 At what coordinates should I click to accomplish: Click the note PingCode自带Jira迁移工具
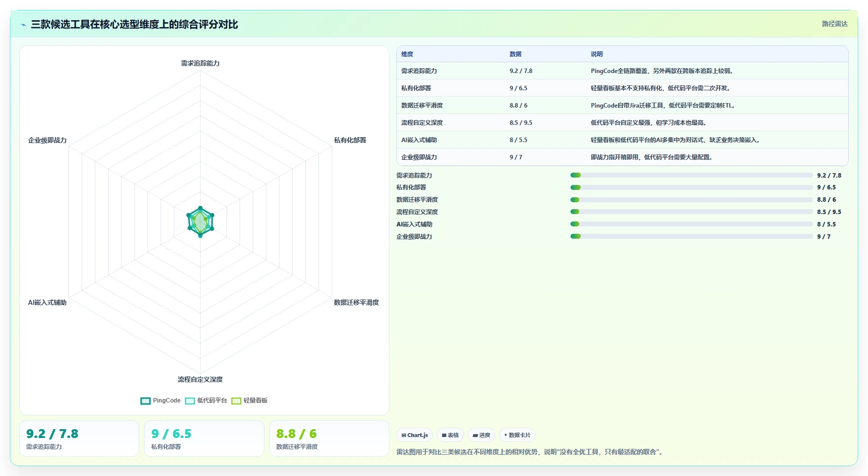[664, 106]
